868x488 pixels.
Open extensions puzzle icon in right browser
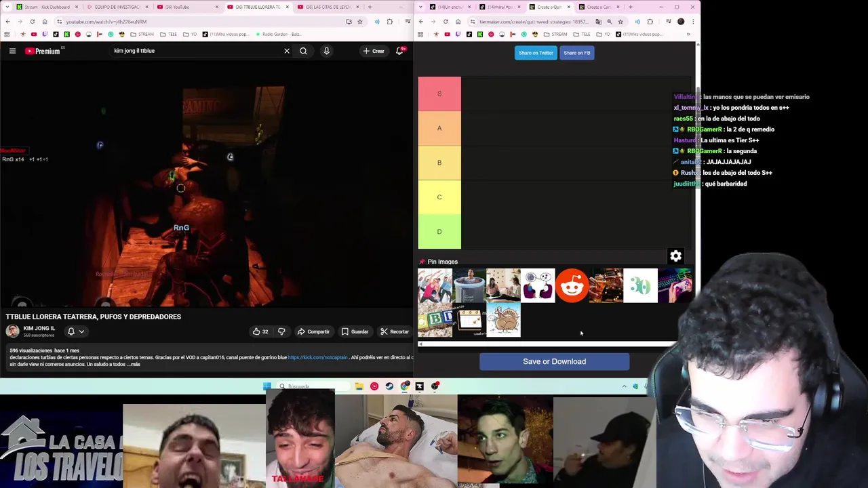[x=650, y=22]
